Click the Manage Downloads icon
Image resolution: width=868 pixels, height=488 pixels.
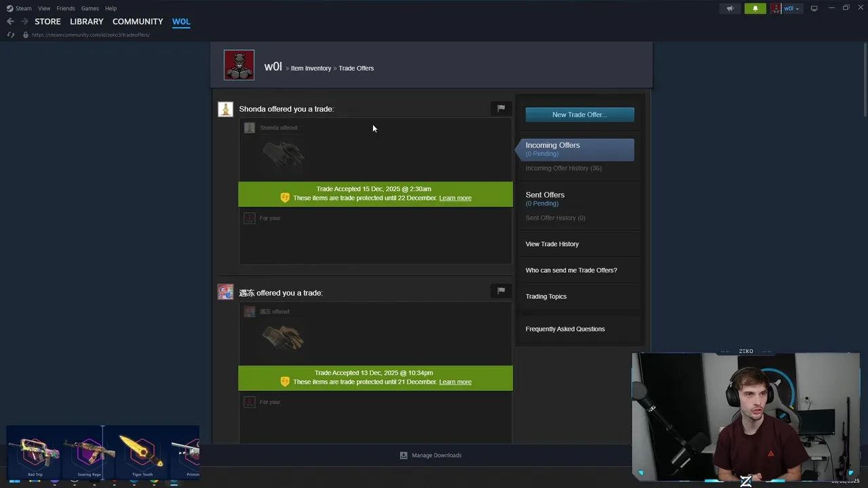coord(403,455)
